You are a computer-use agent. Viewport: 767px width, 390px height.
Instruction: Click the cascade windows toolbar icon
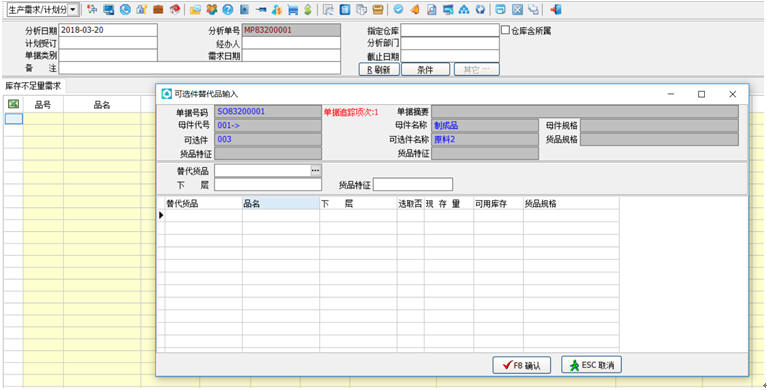[534, 9]
